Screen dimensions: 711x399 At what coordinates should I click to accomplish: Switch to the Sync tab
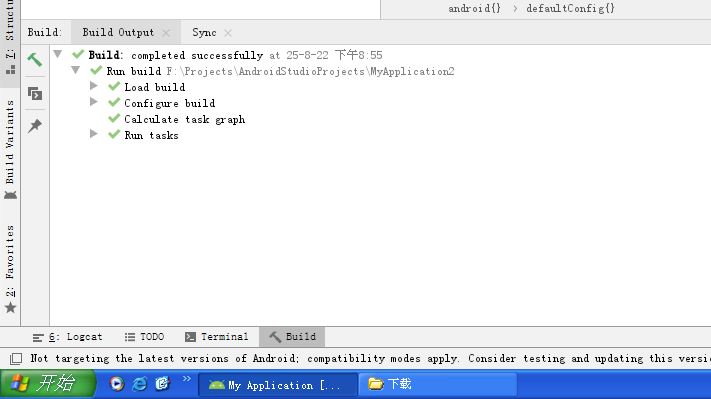(x=204, y=32)
